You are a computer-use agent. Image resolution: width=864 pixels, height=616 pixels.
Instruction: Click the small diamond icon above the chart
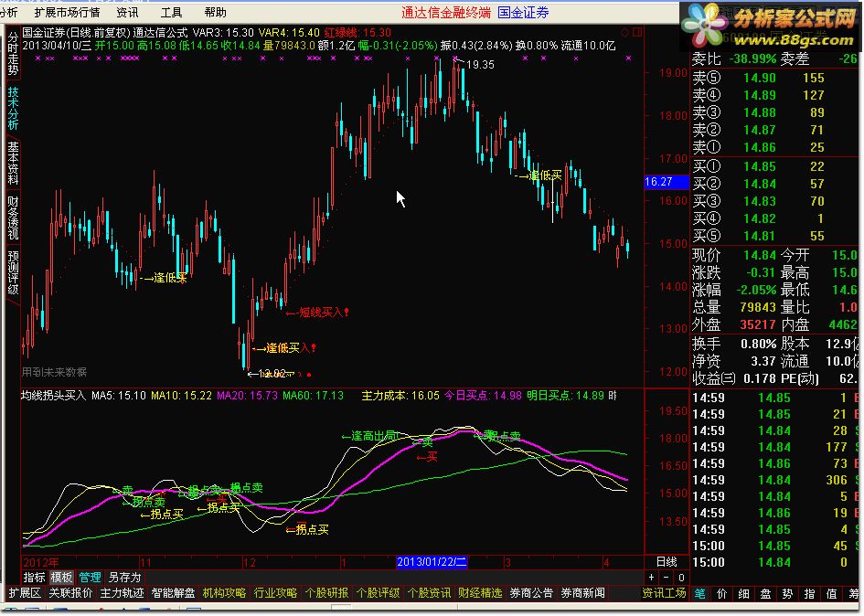[x=624, y=33]
